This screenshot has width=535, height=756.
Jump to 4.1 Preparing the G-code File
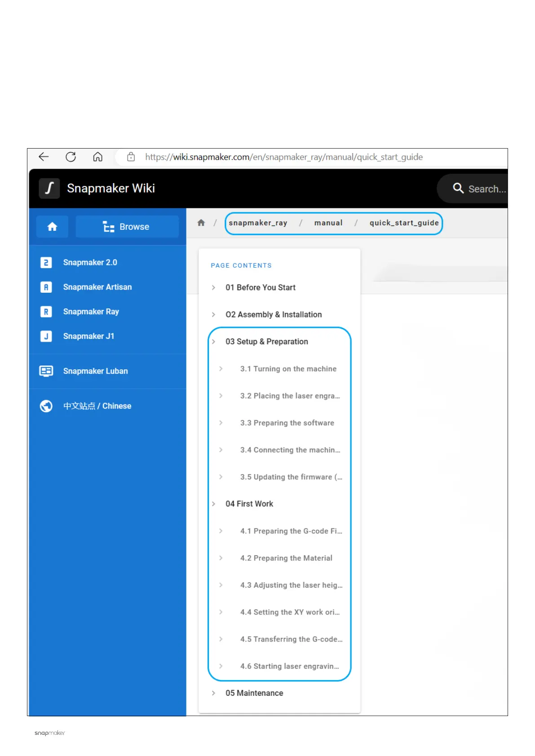click(x=291, y=531)
